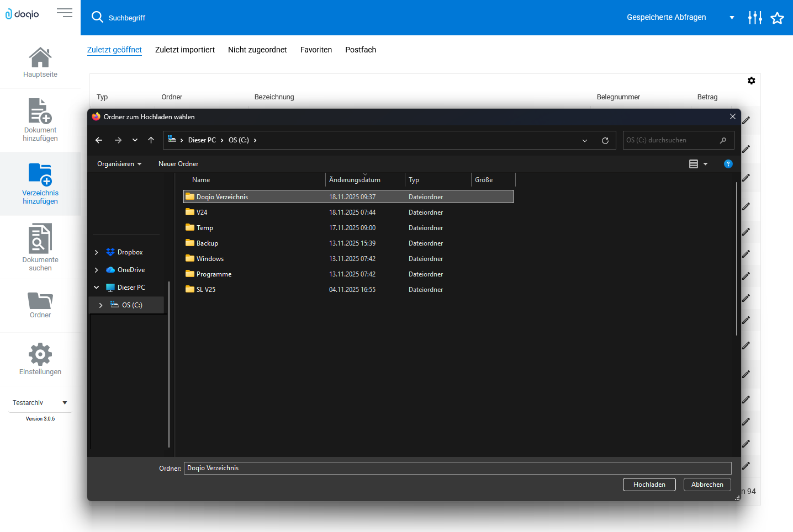Go up one folder level in dialog
The image size is (793, 532).
(x=151, y=140)
